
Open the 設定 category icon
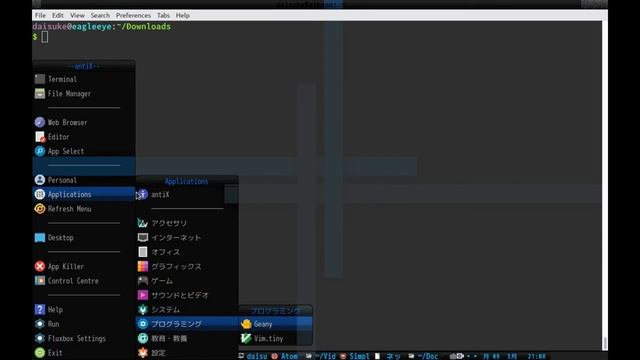pyautogui.click(x=142, y=353)
